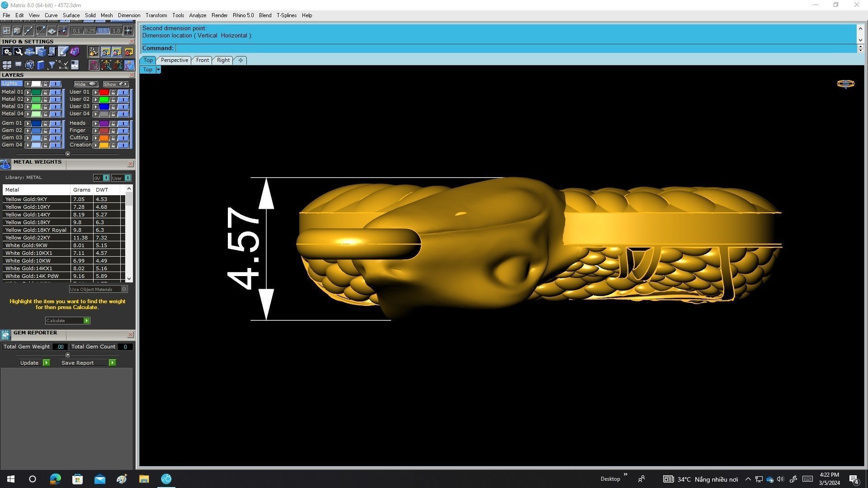Click the printer icon in Info & Settings
868x488 pixels.
tap(29, 52)
